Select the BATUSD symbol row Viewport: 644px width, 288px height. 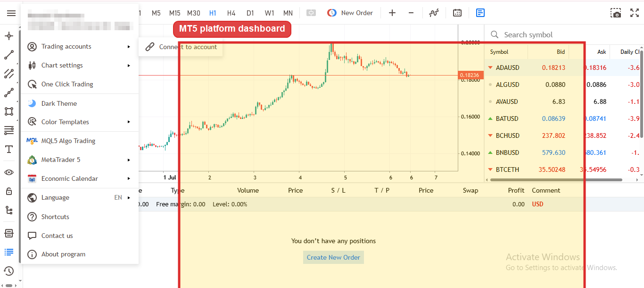562,119
